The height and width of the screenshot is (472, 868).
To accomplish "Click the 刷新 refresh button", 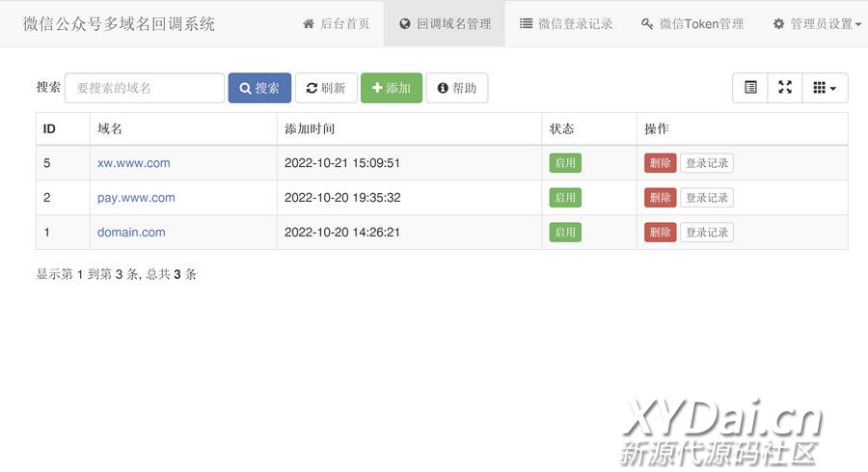I will click(x=326, y=88).
